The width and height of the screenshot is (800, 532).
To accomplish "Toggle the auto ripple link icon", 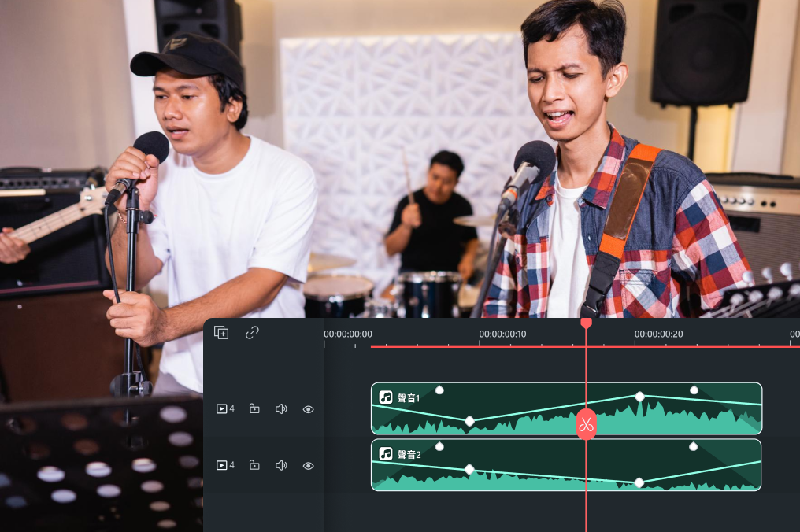I will (252, 333).
